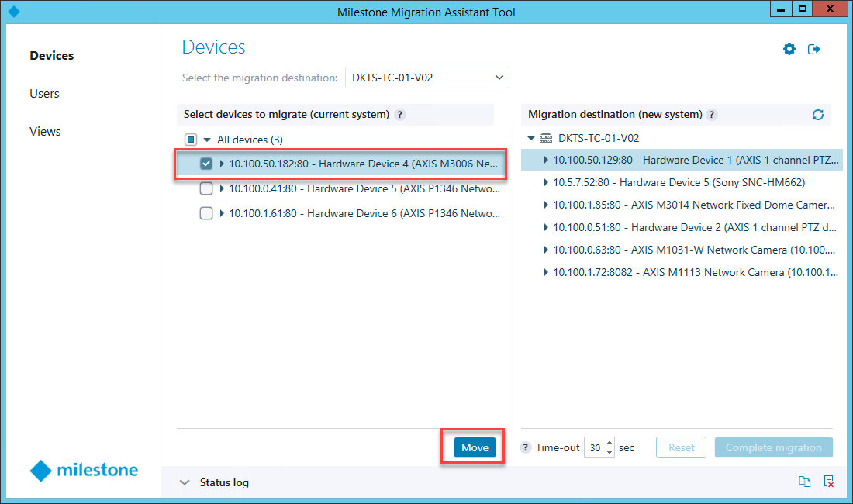This screenshot has height=504, width=853.
Task: Copy the status log contents icon
Action: pos(805,482)
